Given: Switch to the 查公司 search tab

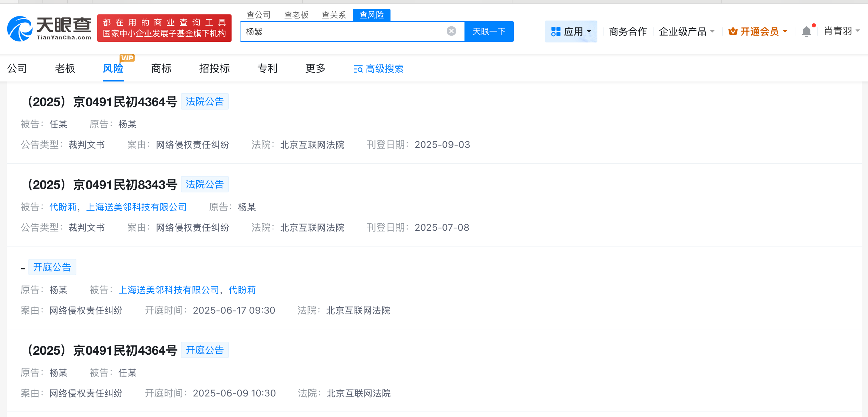Looking at the screenshot, I should 258,15.
